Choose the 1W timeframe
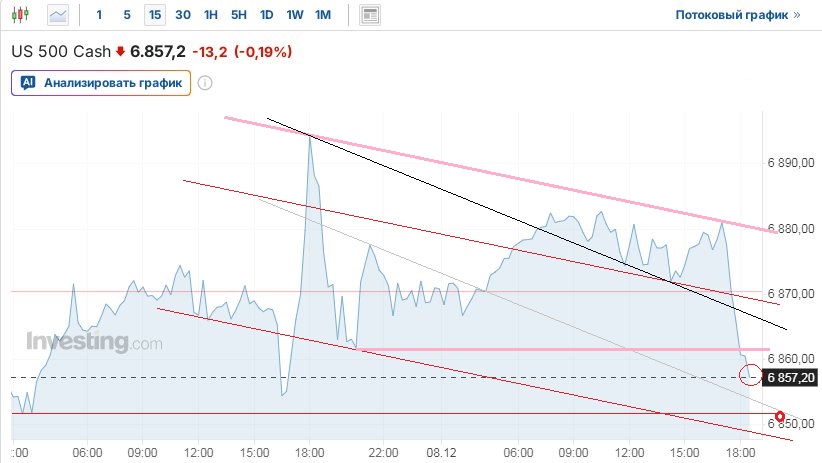This screenshot has height=463, width=822. pos(294,15)
